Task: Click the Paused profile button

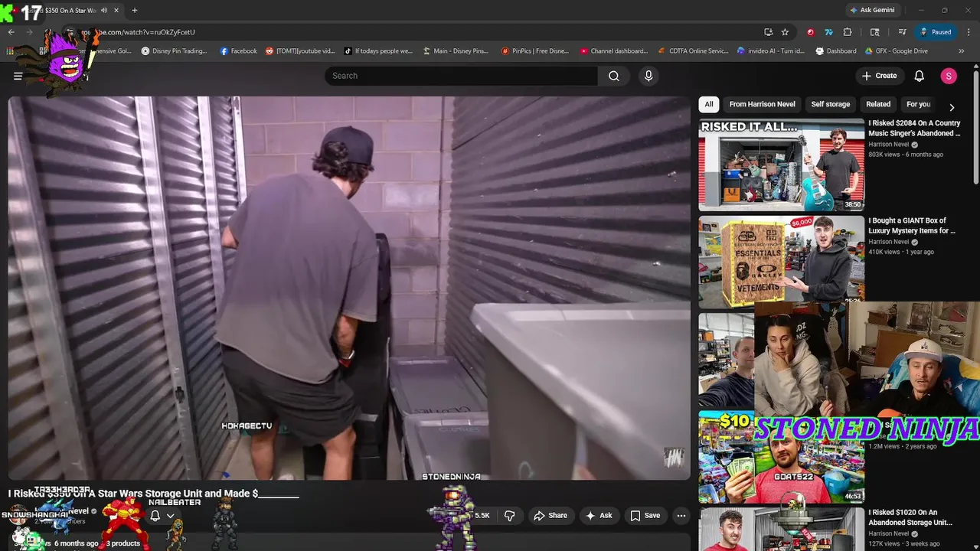Action: pyautogui.click(x=936, y=32)
